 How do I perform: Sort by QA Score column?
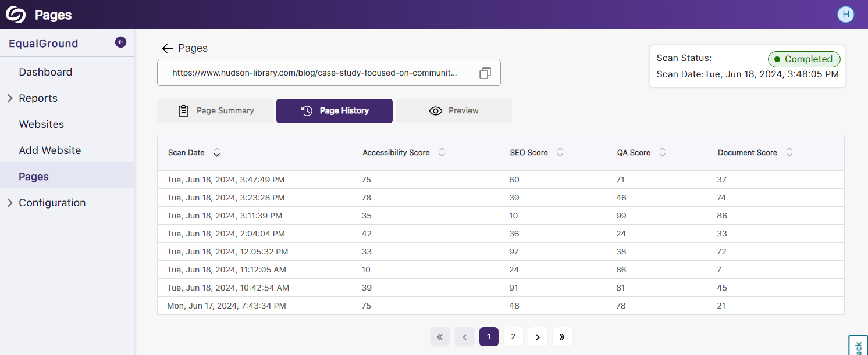click(662, 153)
